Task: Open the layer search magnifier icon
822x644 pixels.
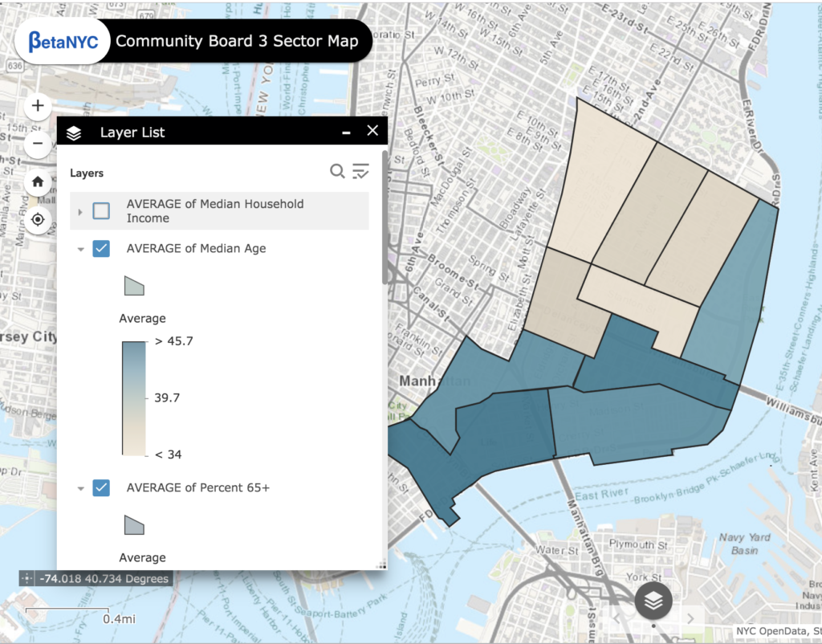Action: tap(337, 171)
